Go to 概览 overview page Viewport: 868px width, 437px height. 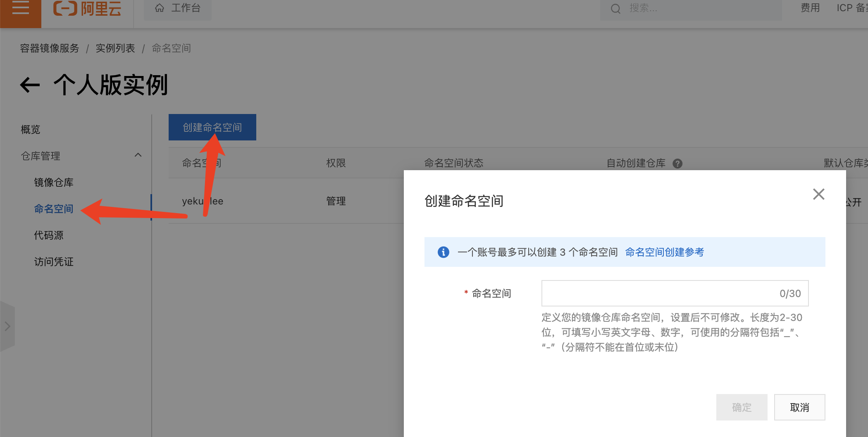(31, 130)
